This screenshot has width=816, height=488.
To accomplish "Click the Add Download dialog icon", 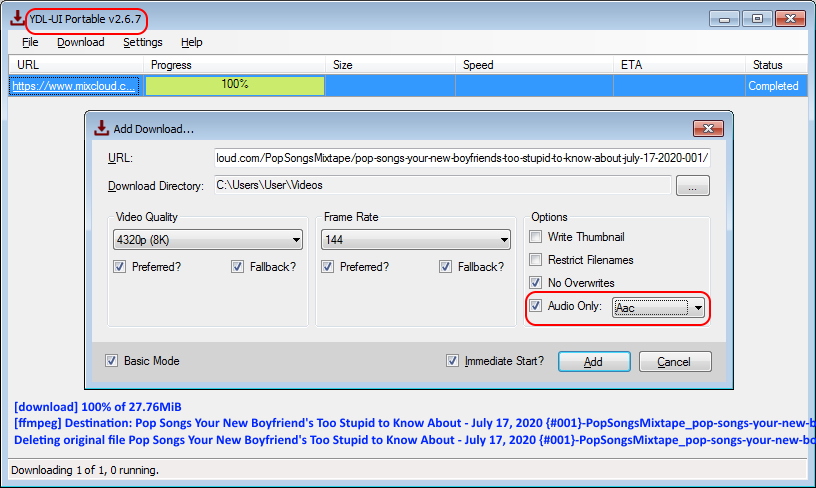I will (x=101, y=128).
